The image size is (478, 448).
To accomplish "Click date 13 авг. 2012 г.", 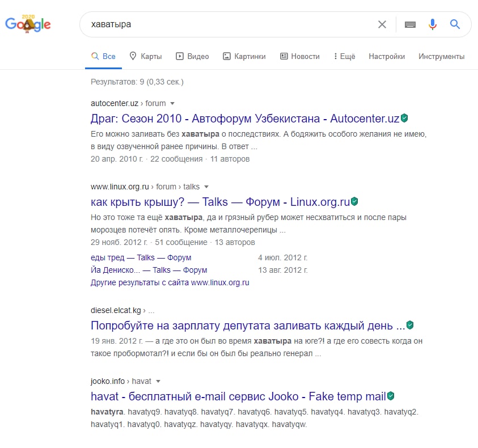I will tap(283, 270).
